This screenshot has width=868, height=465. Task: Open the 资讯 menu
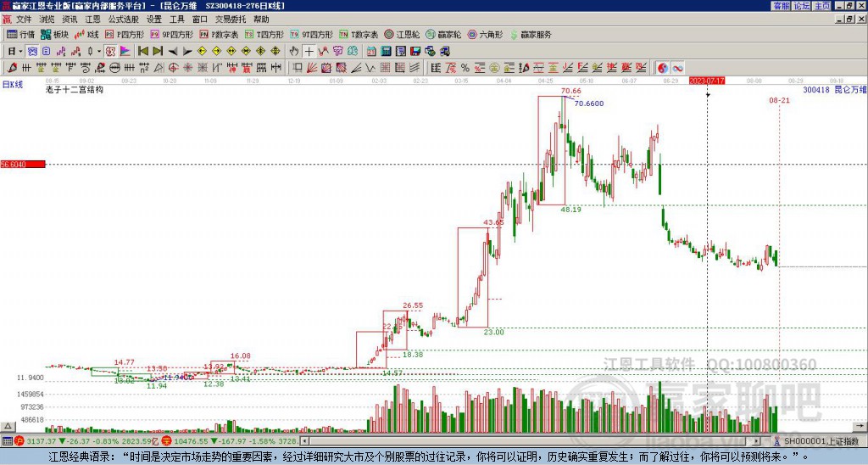70,20
